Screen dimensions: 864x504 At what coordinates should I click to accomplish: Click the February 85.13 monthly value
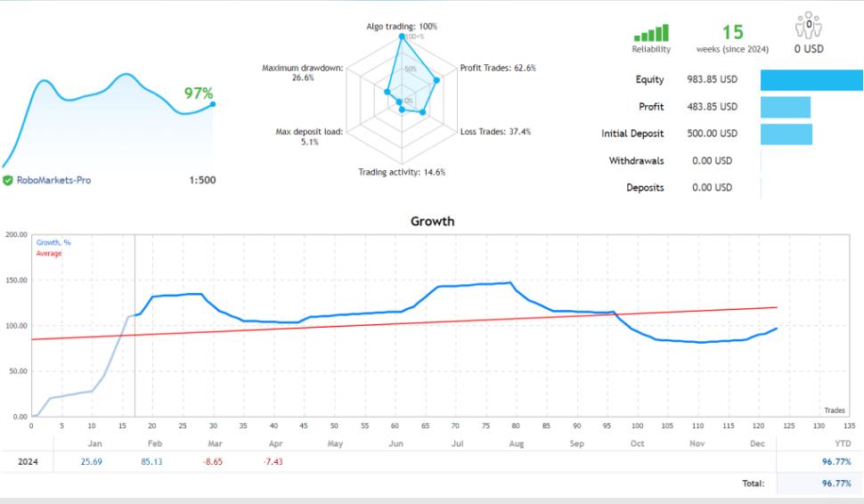tap(151, 462)
